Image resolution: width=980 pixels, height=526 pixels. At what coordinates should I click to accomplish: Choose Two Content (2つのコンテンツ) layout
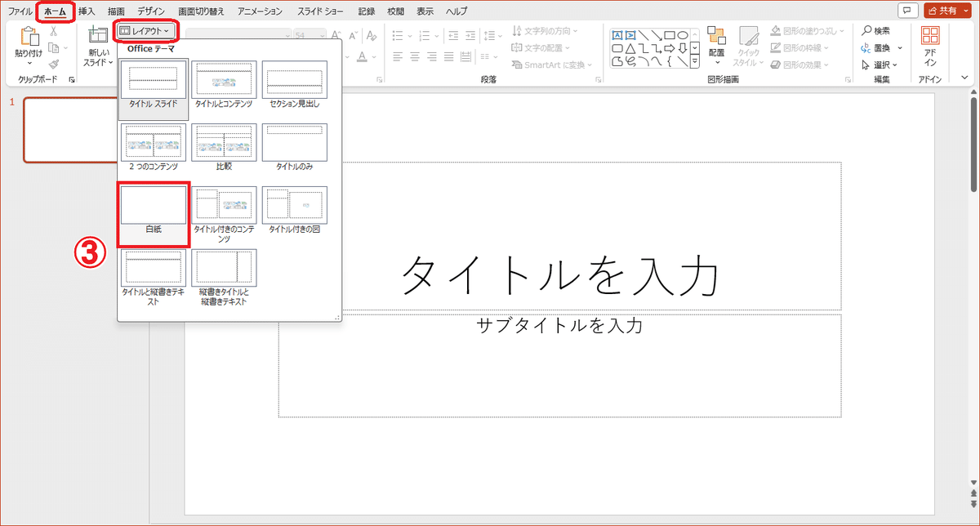click(154, 147)
